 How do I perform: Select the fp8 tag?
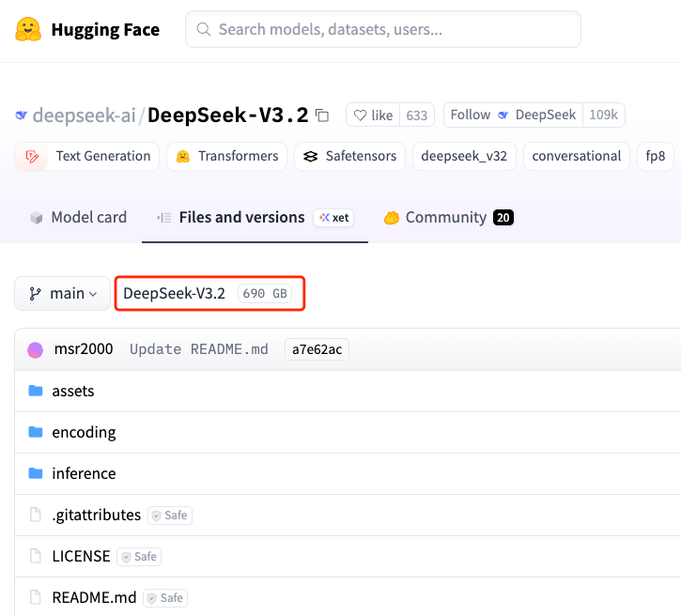click(656, 156)
